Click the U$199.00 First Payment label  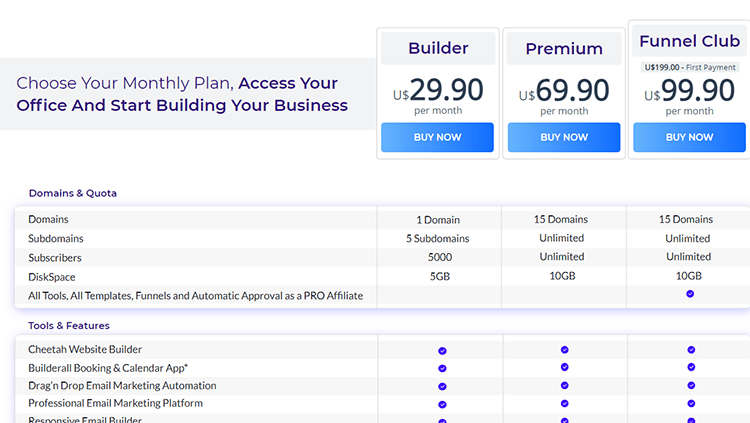tap(689, 68)
